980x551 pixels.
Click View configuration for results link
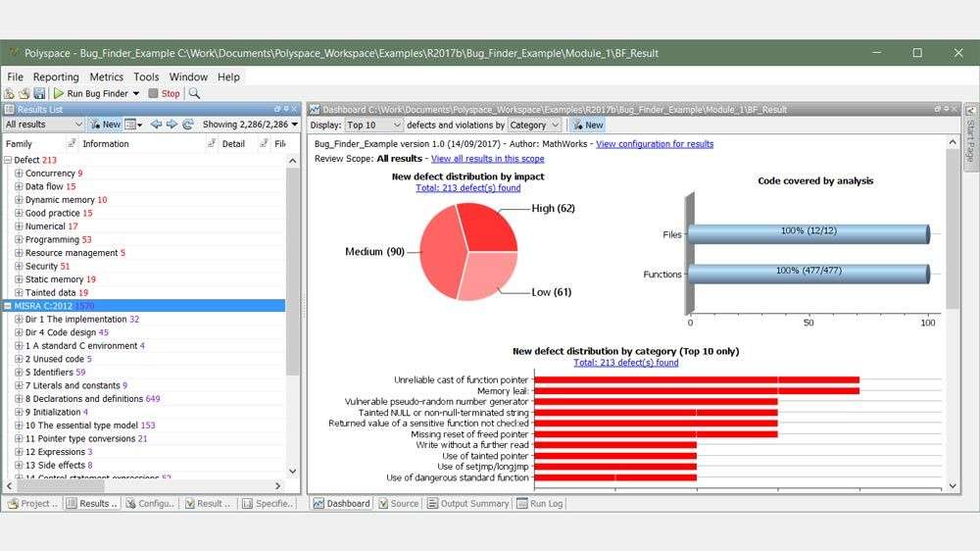[655, 144]
